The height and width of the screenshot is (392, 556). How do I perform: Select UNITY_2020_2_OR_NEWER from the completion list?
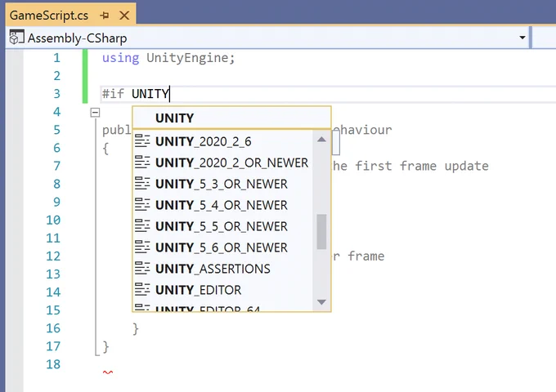(222, 163)
